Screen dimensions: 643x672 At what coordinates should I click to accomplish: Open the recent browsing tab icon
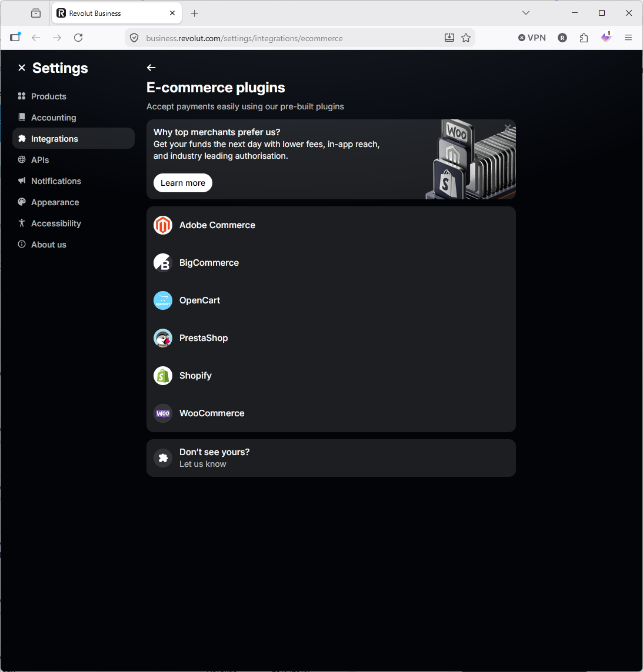point(36,14)
